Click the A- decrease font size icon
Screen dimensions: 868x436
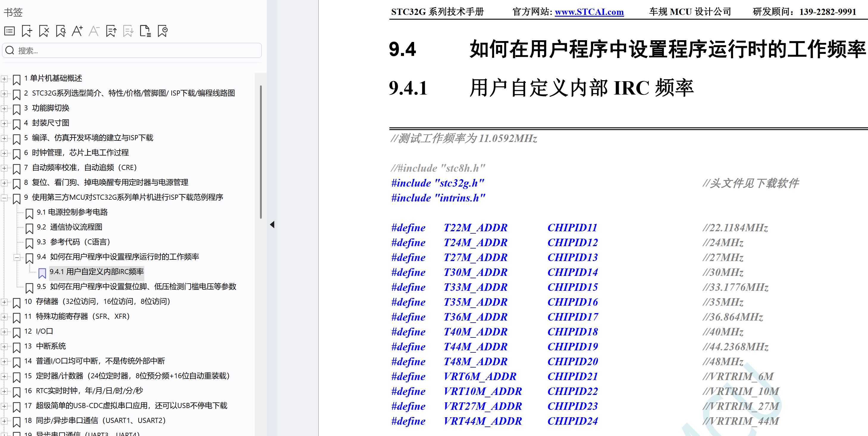pyautogui.click(x=94, y=31)
